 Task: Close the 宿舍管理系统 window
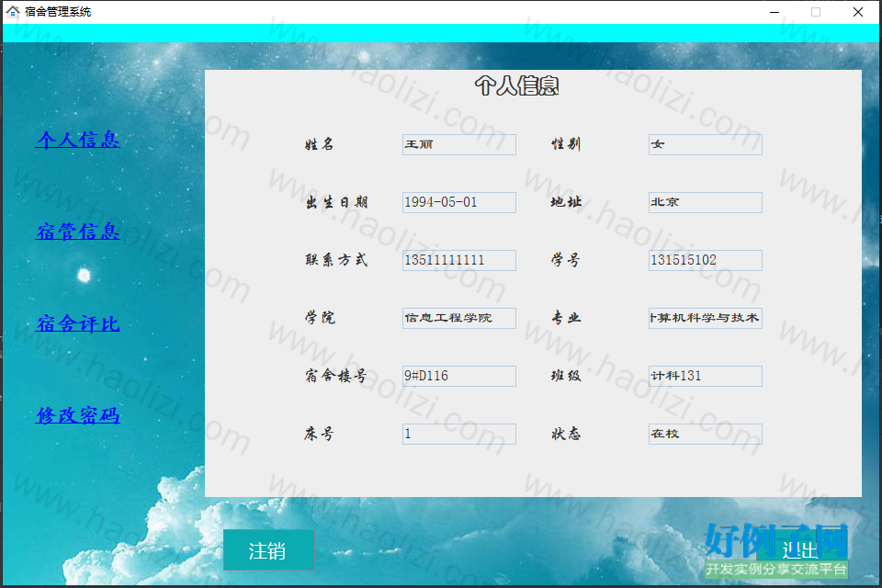[858, 12]
